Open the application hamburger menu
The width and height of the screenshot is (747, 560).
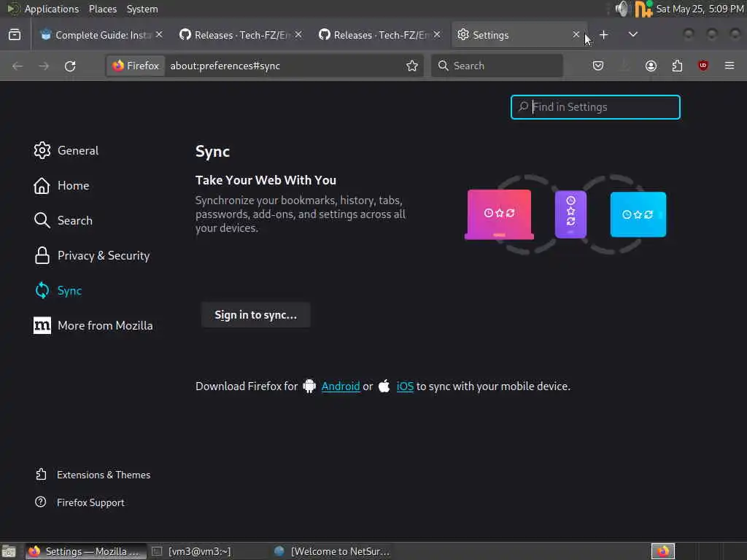(729, 66)
